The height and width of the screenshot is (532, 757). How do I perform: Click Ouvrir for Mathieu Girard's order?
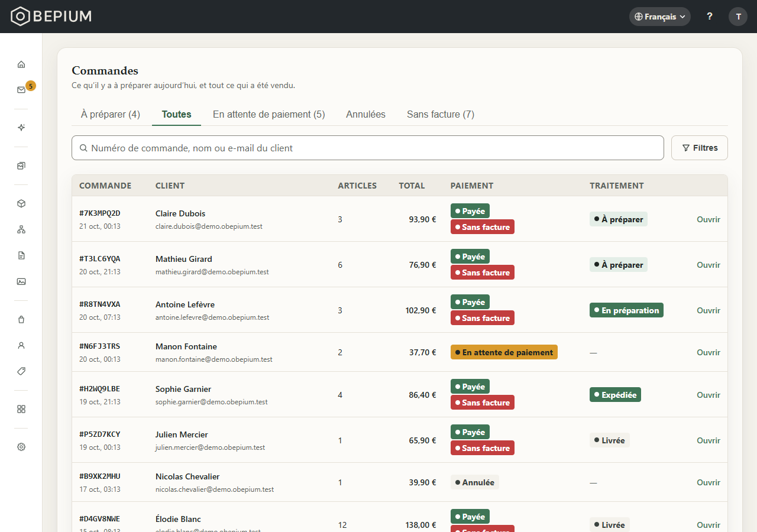point(709,265)
